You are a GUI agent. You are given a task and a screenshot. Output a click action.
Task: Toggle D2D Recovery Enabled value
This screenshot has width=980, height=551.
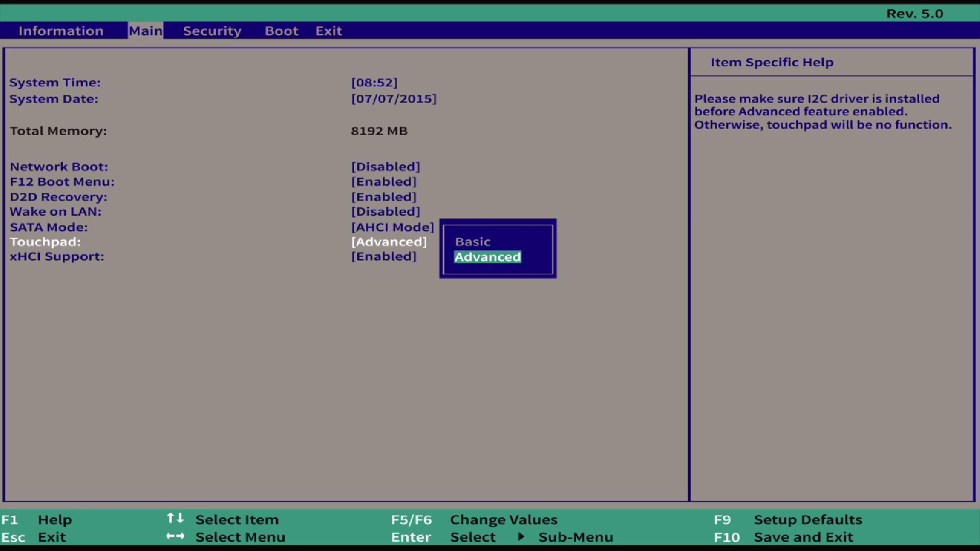[x=383, y=197]
